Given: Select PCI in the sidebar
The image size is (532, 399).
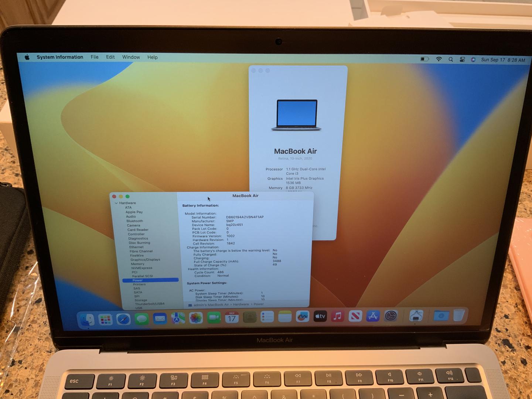Looking at the screenshot, I should pos(134,272).
